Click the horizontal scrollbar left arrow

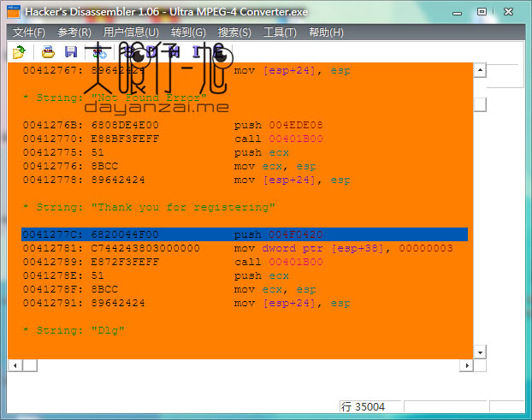15,365
